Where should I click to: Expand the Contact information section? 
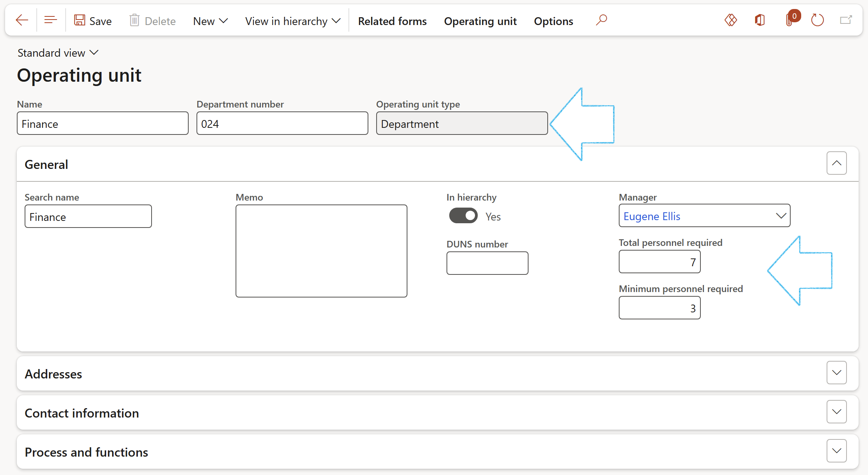[x=836, y=412]
